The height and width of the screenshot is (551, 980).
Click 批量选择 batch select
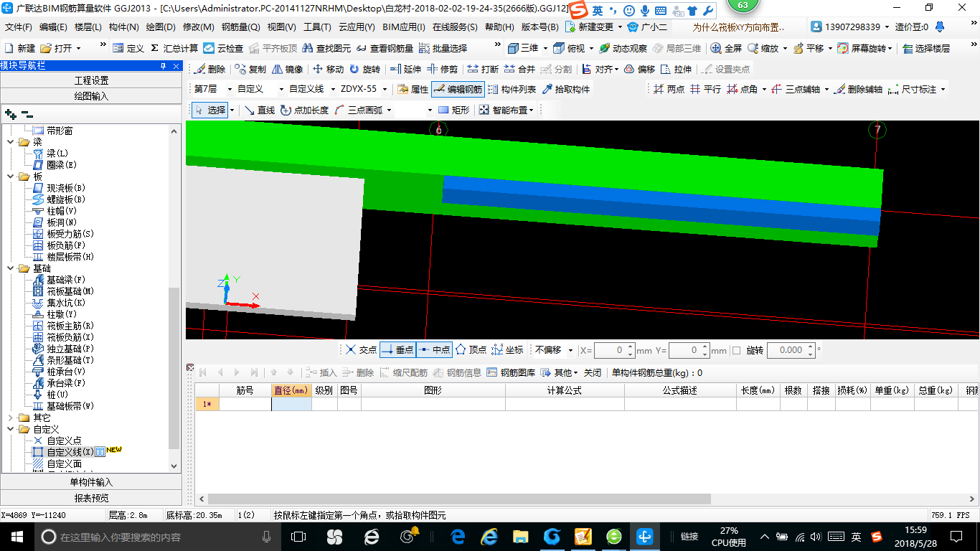click(x=443, y=48)
